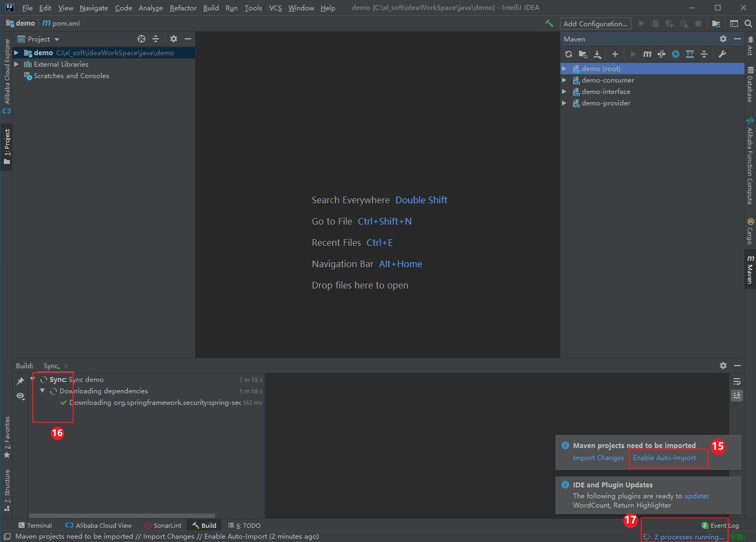Execute Maven goal icon
This screenshot has height=542, width=756.
coord(647,54)
